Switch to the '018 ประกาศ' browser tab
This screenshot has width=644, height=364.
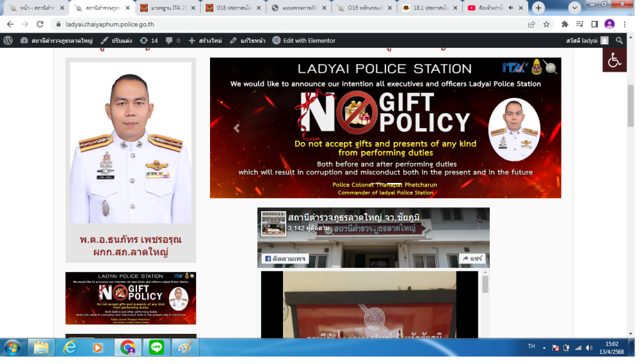(234, 8)
